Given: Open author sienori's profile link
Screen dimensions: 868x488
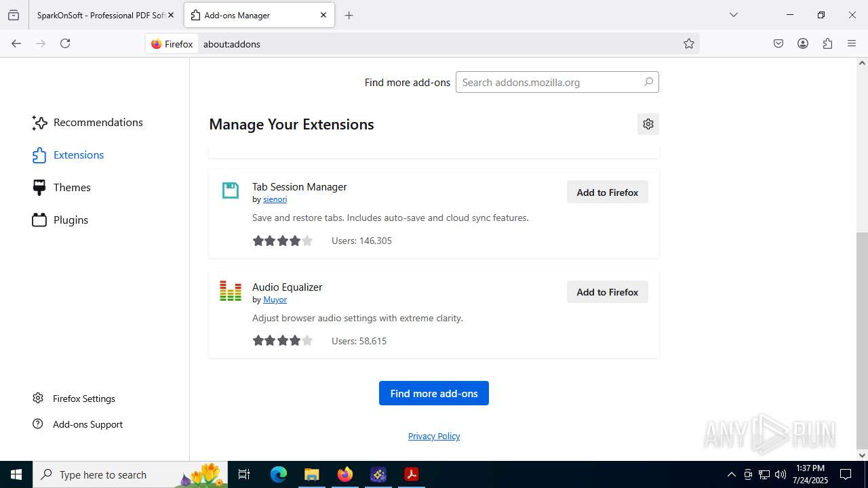Looking at the screenshot, I should coord(275,199).
